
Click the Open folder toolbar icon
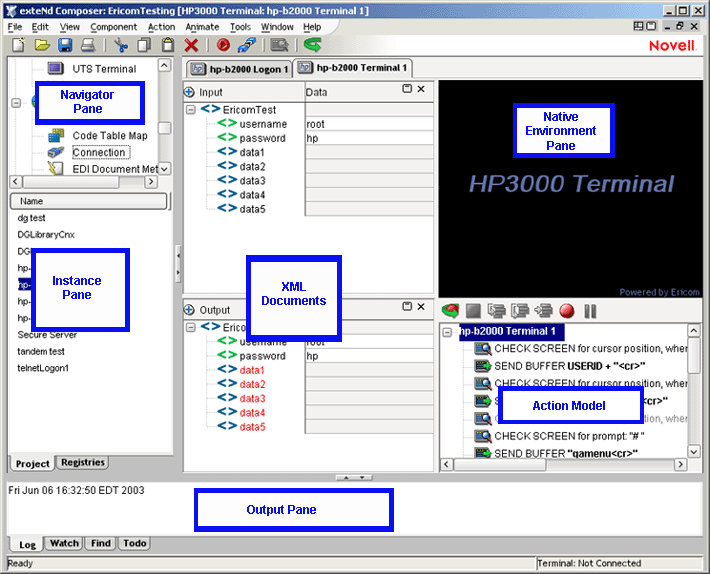[42, 45]
